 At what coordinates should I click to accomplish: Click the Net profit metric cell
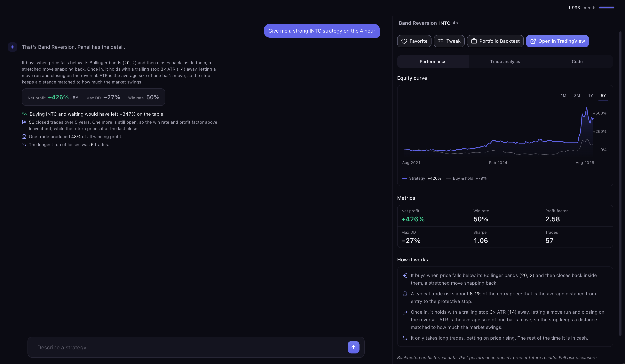pos(433,216)
